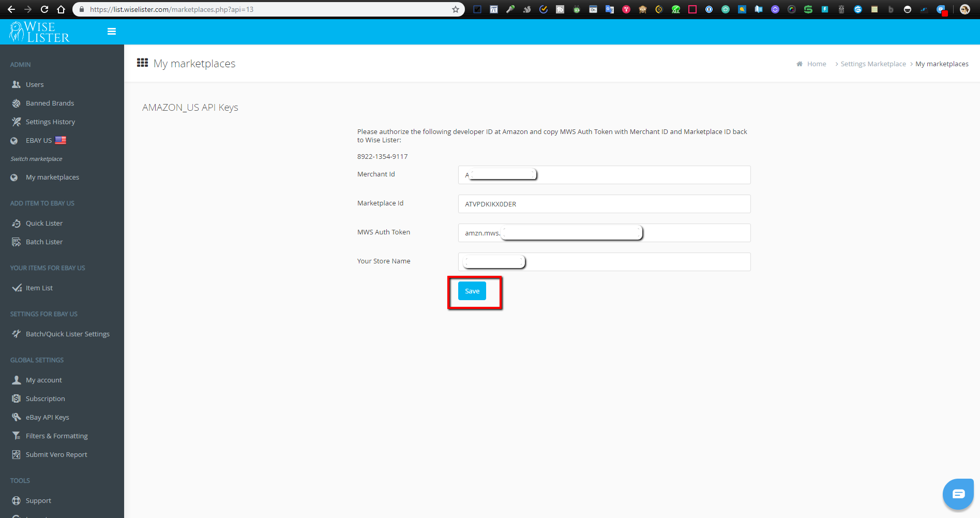This screenshot has height=518, width=980.
Task: Click the Settings History tools icon
Action: [x=16, y=122]
